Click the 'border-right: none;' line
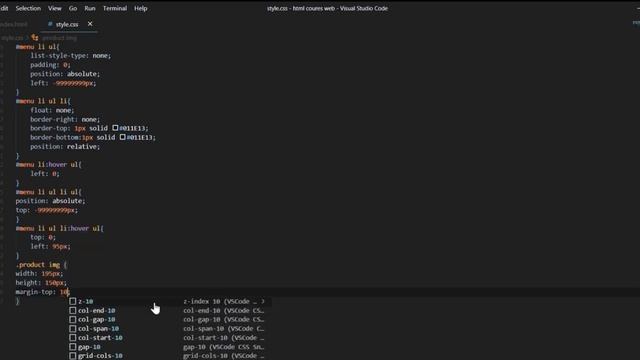 (64, 119)
